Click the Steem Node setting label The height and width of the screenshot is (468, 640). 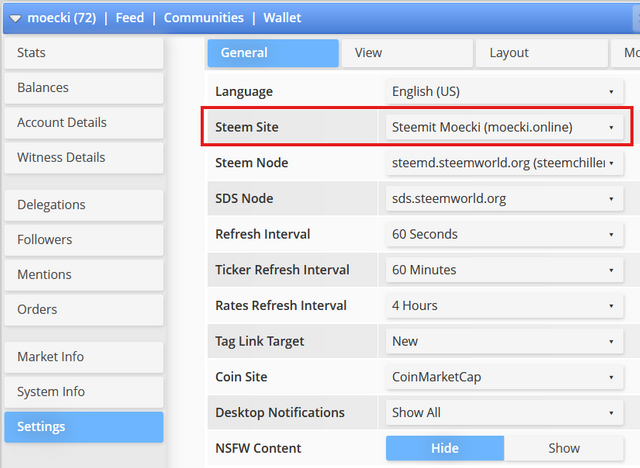(x=251, y=163)
